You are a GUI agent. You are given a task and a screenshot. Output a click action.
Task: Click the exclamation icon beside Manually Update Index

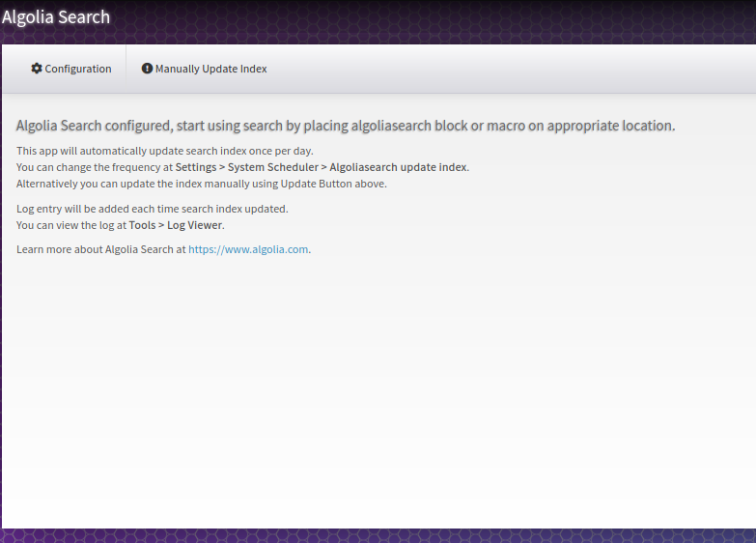[x=147, y=69]
